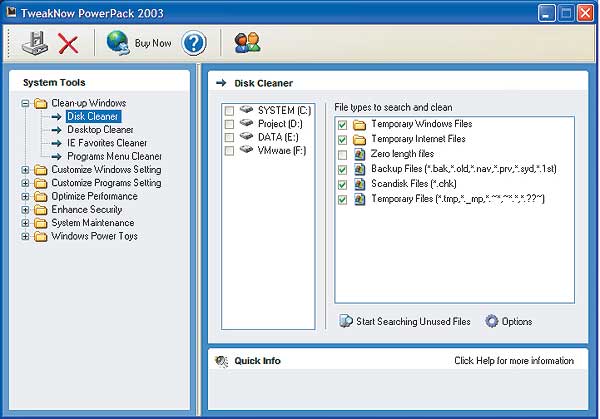Click the Optimize Performance folder icon

41,197
